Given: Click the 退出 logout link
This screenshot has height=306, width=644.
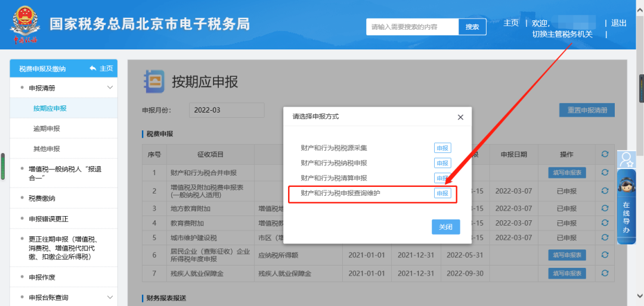Looking at the screenshot, I should [x=619, y=23].
